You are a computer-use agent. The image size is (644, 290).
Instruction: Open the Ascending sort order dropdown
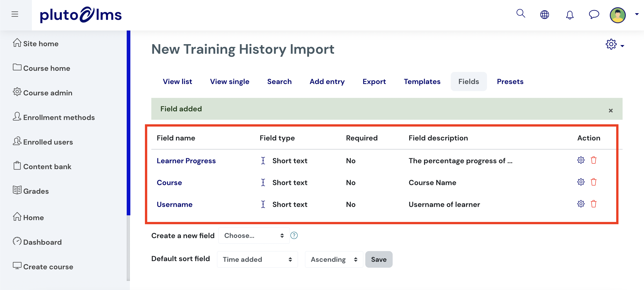[x=334, y=259]
